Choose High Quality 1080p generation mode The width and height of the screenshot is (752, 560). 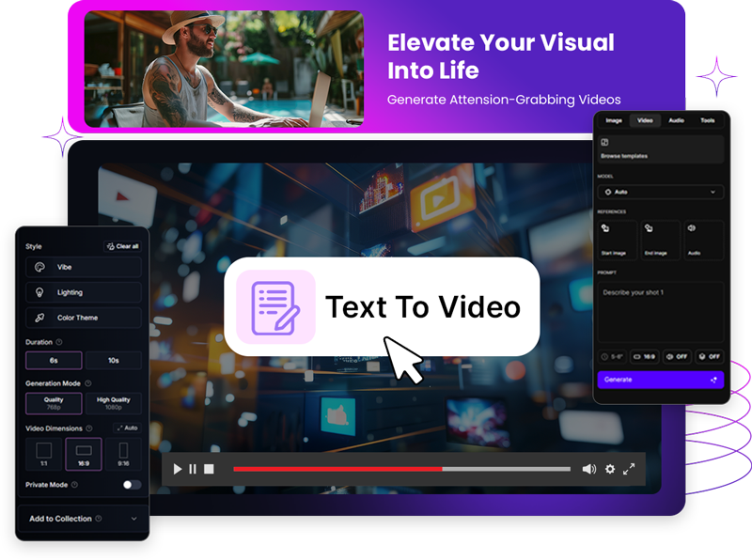(x=114, y=403)
